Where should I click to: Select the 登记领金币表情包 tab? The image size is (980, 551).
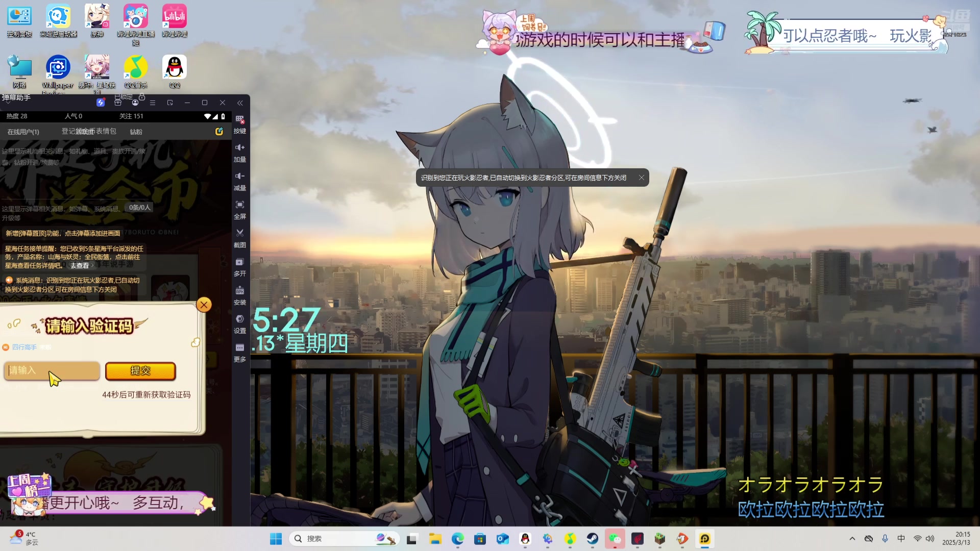coord(89,131)
